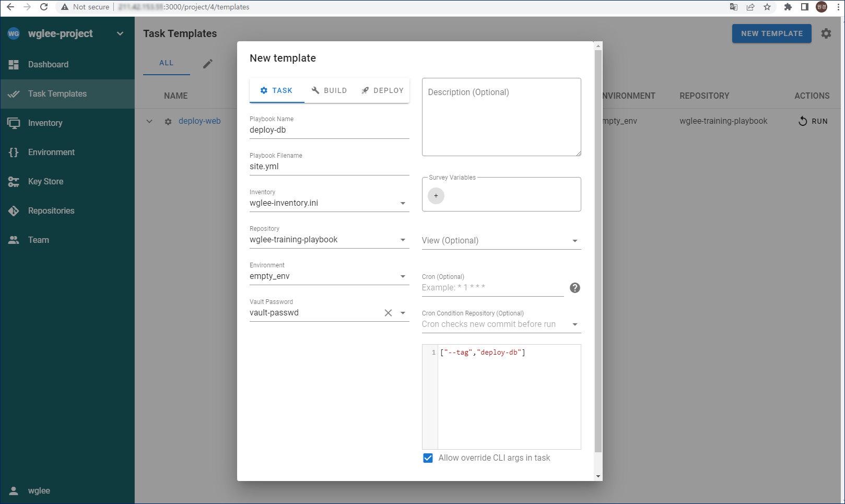845x504 pixels.
Task: Click the dialog scrollbar down arrow
Action: point(598,476)
